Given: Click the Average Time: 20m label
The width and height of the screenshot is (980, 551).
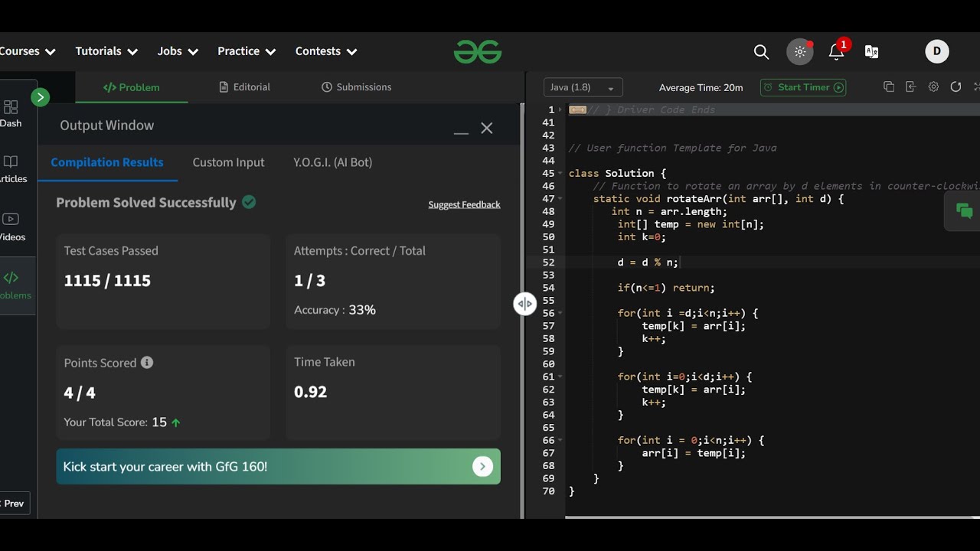Looking at the screenshot, I should tap(701, 87).
